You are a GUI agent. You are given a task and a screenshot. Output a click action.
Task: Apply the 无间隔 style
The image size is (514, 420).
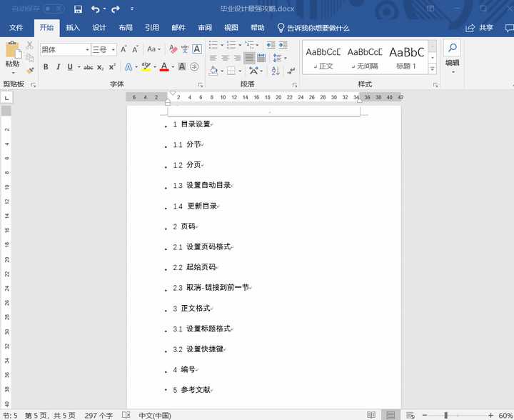pyautogui.click(x=365, y=58)
